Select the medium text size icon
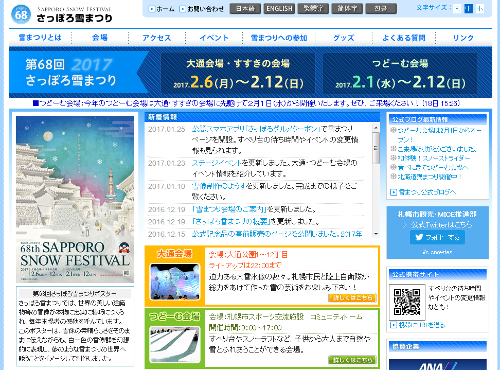 pos(468,9)
